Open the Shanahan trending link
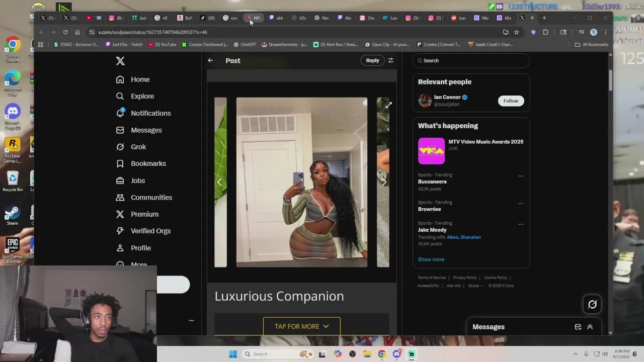The height and width of the screenshot is (362, 644). pos(471,237)
